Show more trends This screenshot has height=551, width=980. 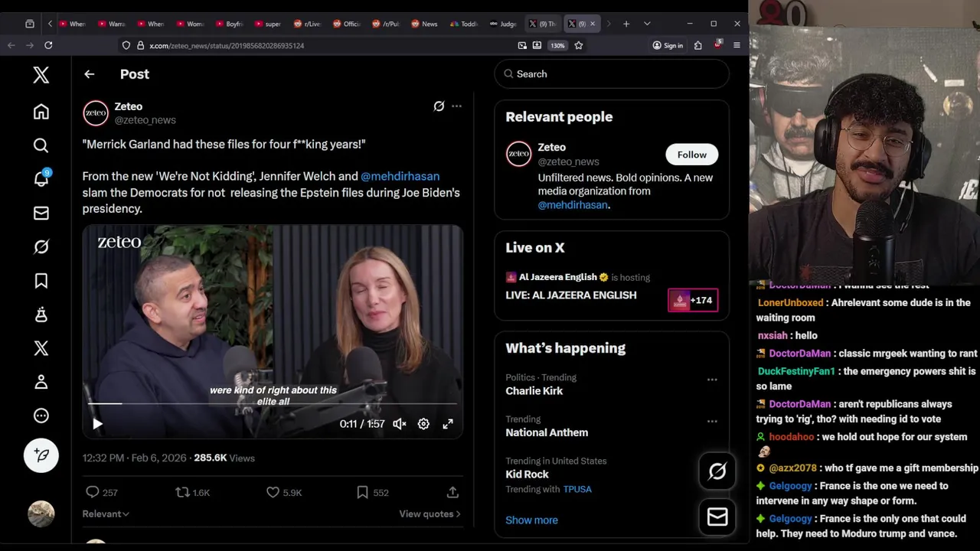click(x=531, y=520)
